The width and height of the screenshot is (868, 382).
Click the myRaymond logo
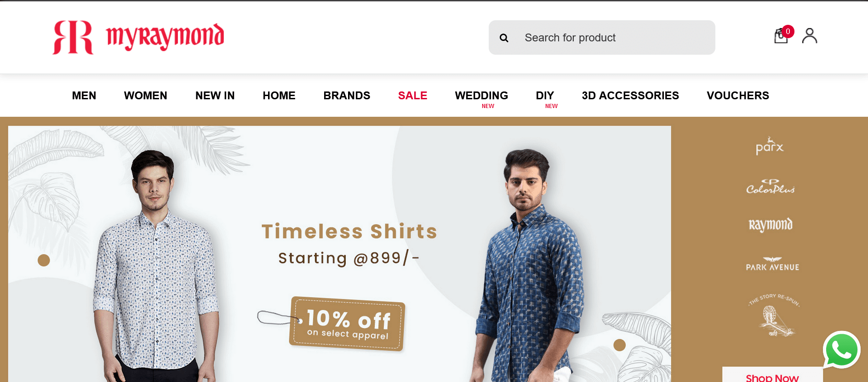138,37
